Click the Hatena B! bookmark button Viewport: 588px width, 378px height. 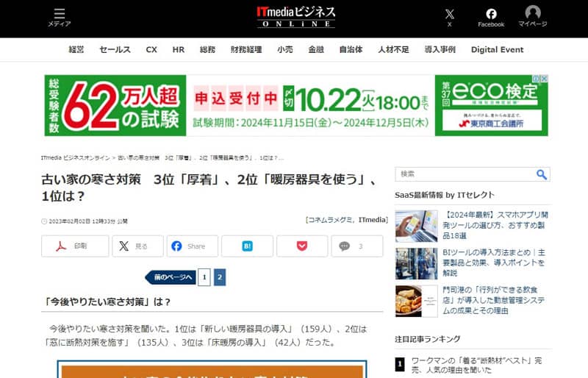(x=247, y=246)
